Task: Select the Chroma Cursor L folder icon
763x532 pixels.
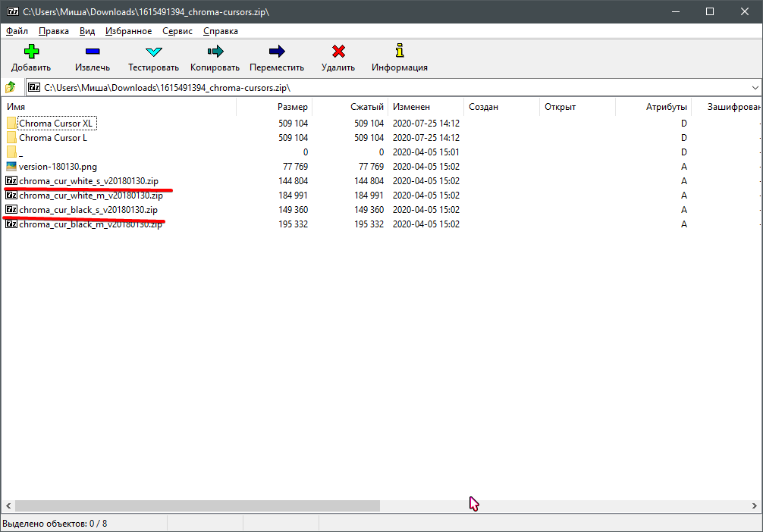Action: point(11,138)
